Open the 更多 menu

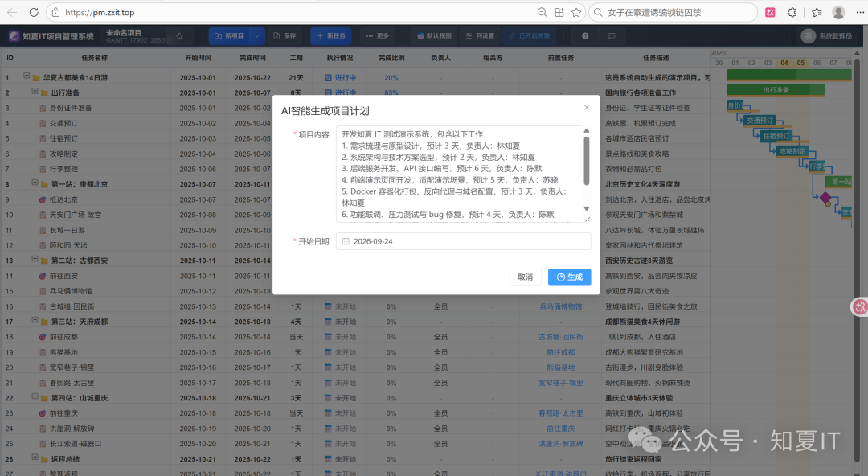point(378,36)
